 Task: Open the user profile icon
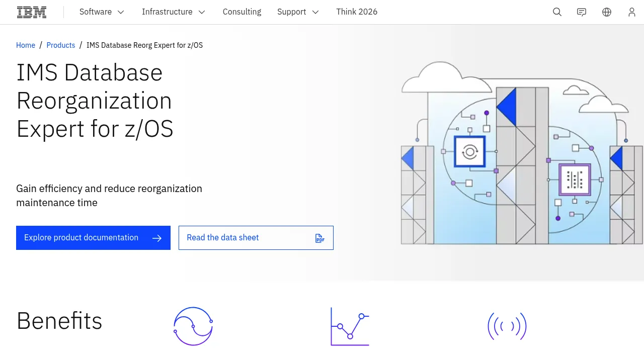[632, 12]
